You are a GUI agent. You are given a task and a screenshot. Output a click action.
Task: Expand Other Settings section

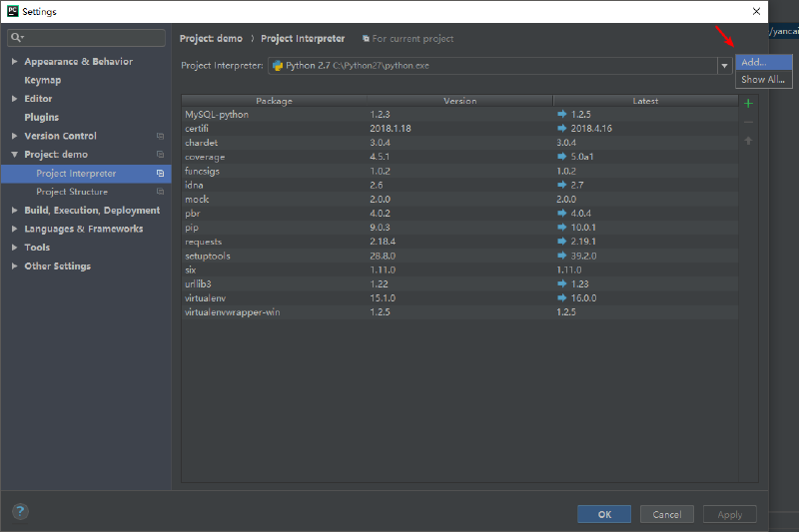[14, 266]
